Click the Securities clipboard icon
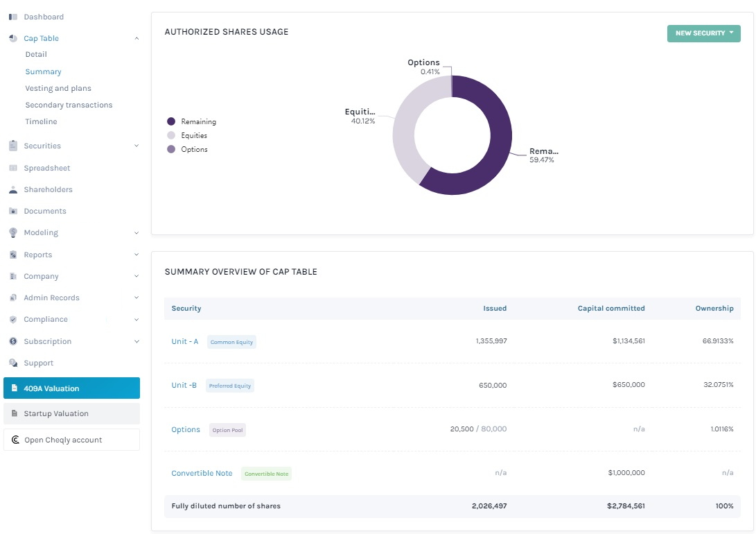The image size is (756, 534). (13, 146)
